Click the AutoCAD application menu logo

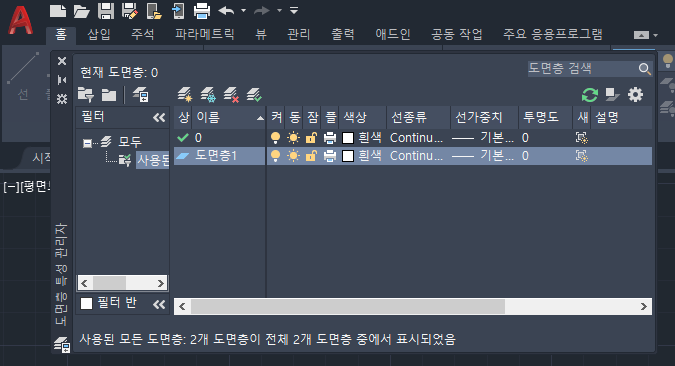point(20,20)
